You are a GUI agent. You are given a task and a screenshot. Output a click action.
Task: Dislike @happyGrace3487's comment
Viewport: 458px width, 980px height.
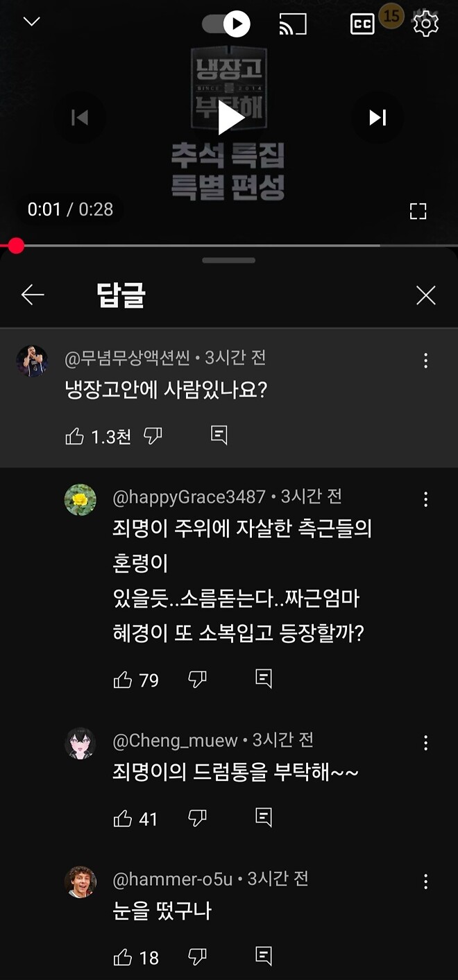point(197,680)
